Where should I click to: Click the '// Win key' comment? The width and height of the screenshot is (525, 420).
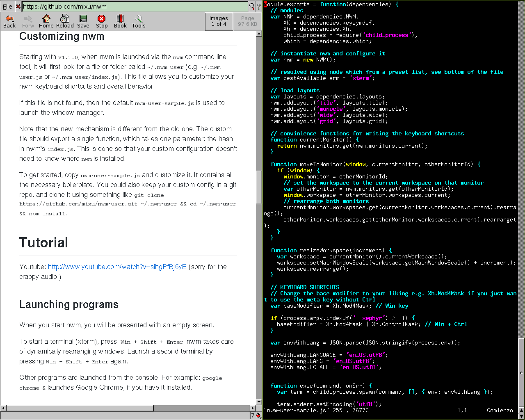click(x=392, y=306)
